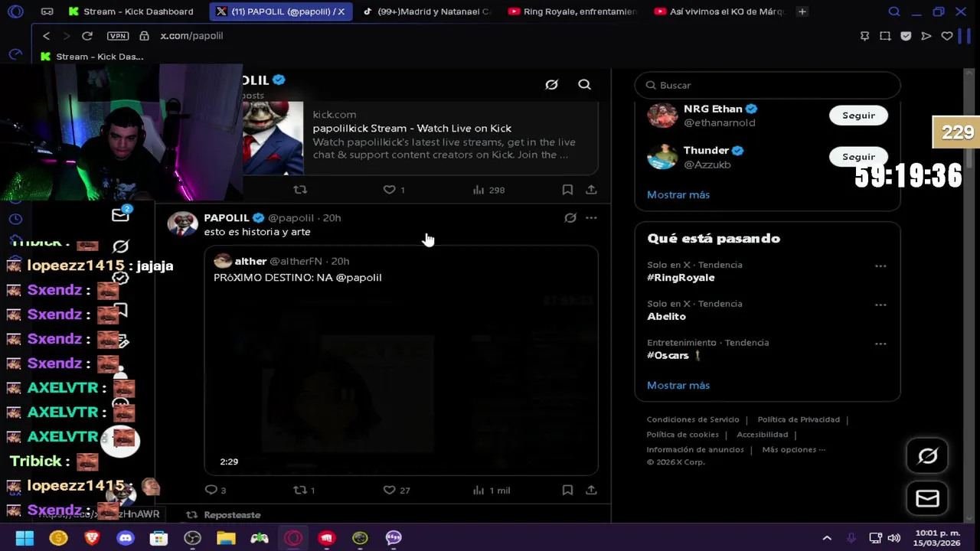Open profile search magnifier icon
980x551 pixels.
point(584,85)
